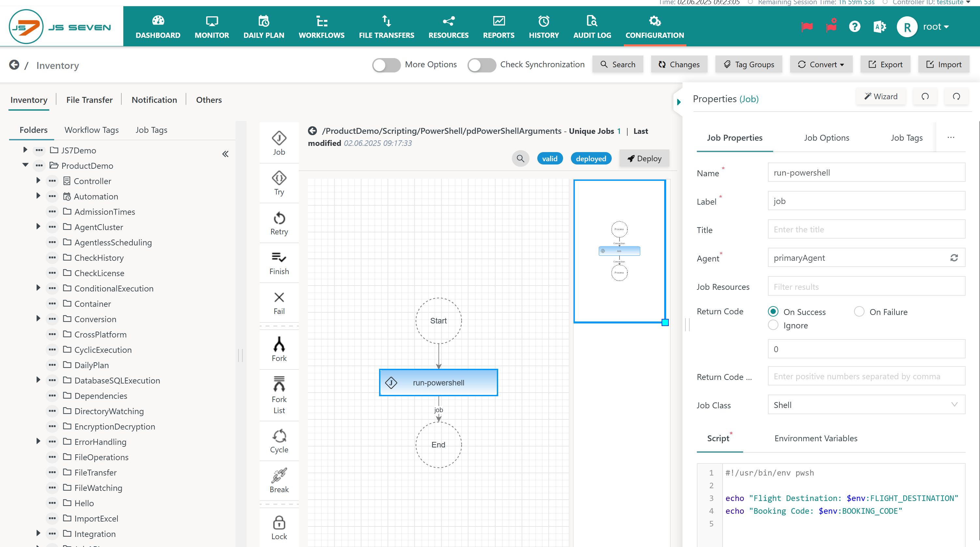Open the help question mark icon
Image resolution: width=980 pixels, height=547 pixels.
tap(854, 27)
